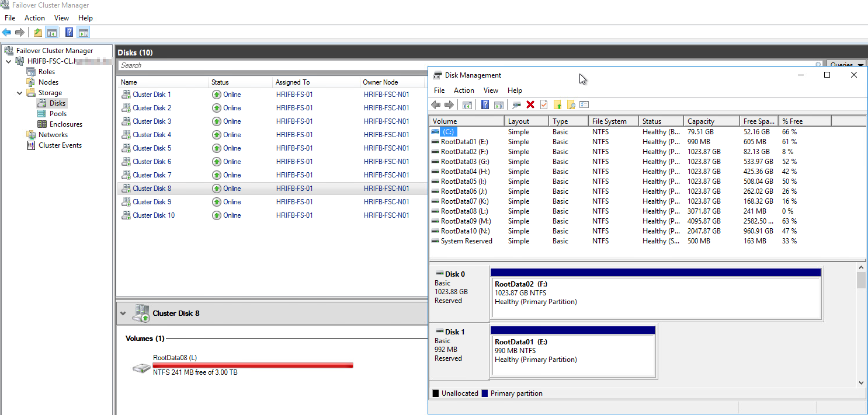Screen dimensions: 868x415
Task: Select the Cluster Events icon in the sidebar
Action: tap(30, 145)
